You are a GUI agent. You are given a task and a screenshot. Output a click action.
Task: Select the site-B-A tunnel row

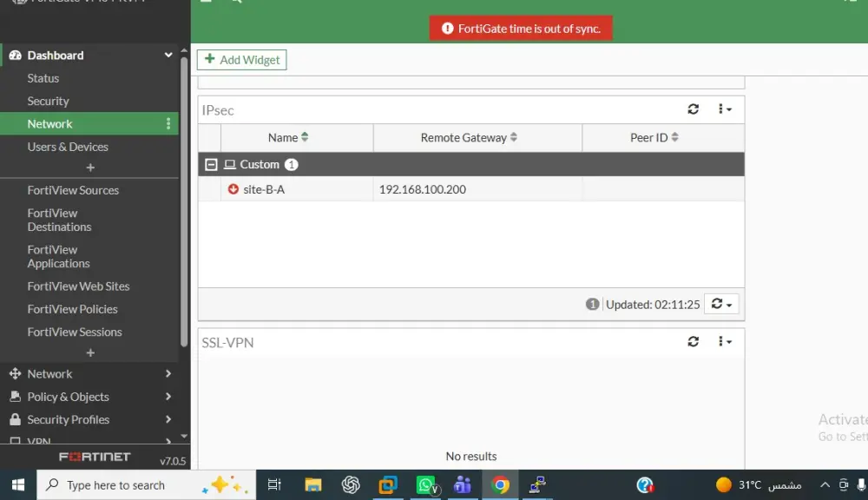pyautogui.click(x=471, y=189)
